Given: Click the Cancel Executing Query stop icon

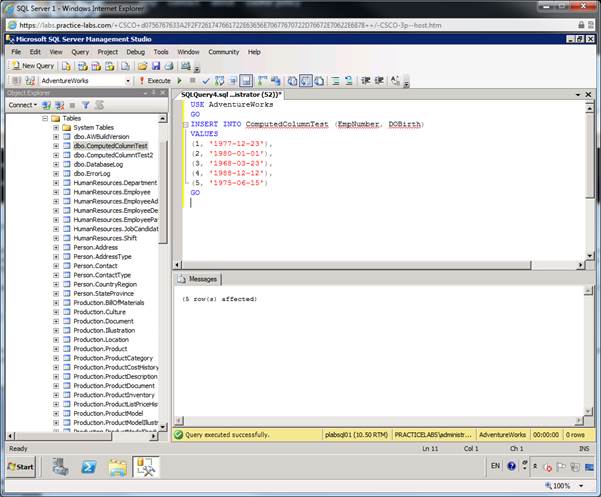Looking at the screenshot, I should 193,80.
